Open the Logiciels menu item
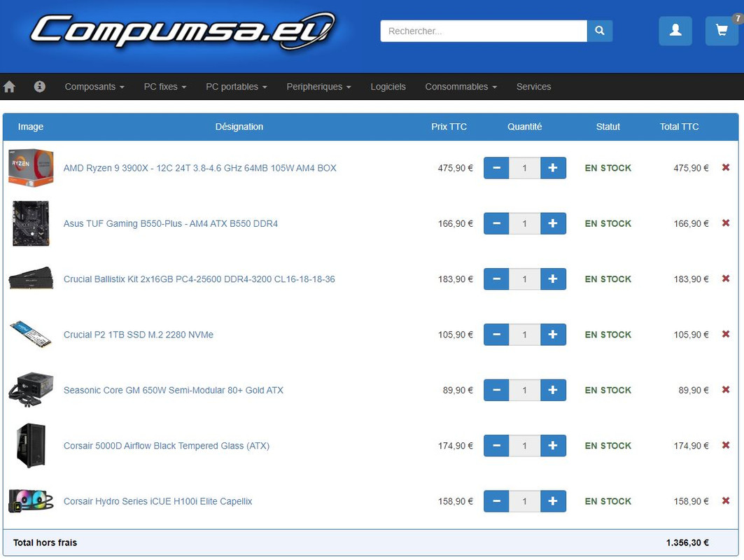The height and width of the screenshot is (560, 744). click(x=388, y=87)
